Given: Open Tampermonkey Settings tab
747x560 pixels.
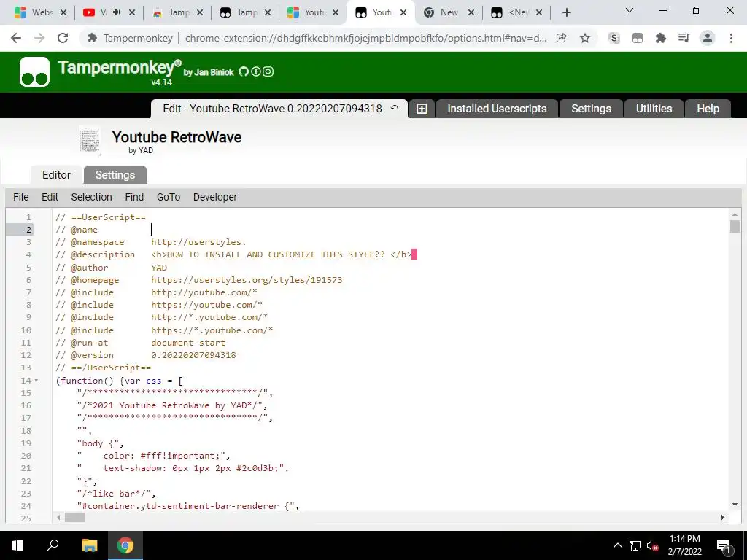Looking at the screenshot, I should click(x=591, y=109).
